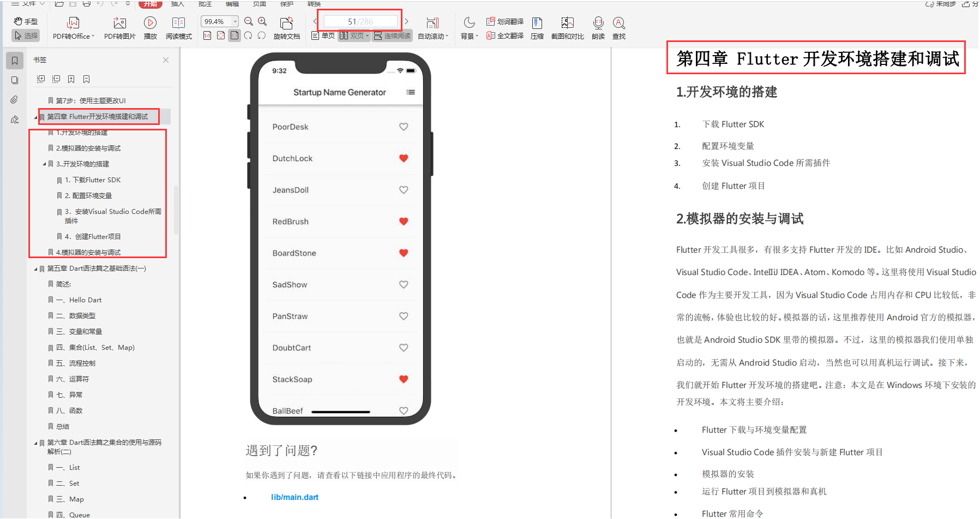Open the 保护 ribbon tab
This screenshot has height=519, width=980.
pos(287,3)
